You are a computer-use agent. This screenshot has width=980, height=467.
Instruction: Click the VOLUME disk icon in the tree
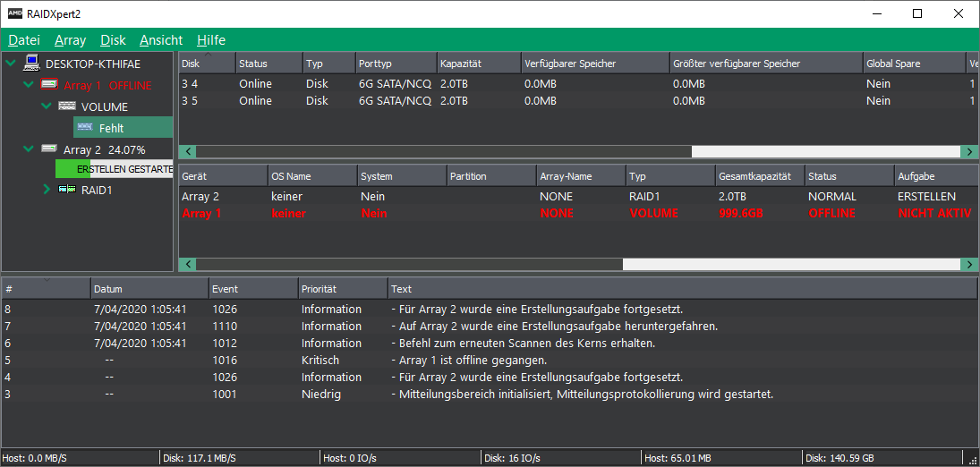[x=67, y=106]
